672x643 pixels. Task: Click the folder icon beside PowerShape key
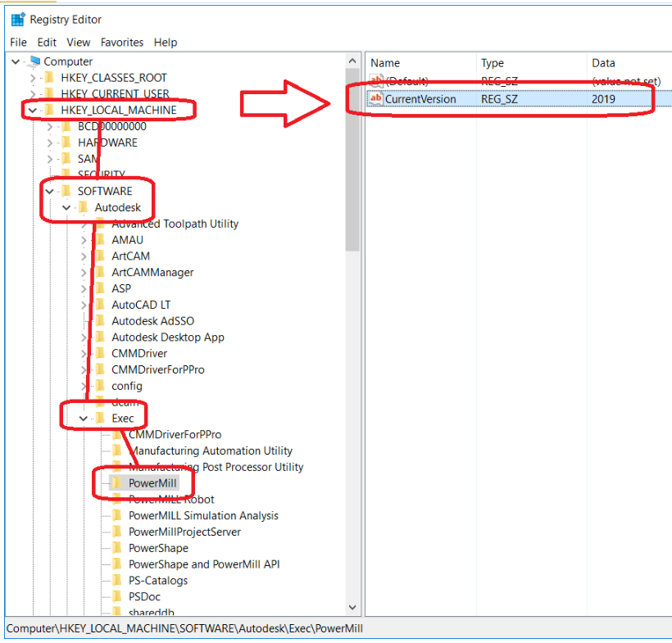(x=116, y=548)
